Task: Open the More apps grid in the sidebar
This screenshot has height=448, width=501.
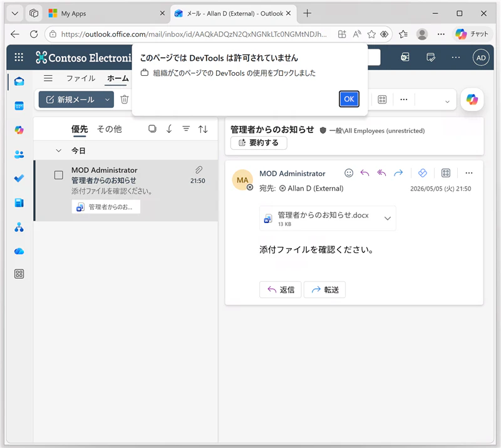Action: pyautogui.click(x=19, y=274)
